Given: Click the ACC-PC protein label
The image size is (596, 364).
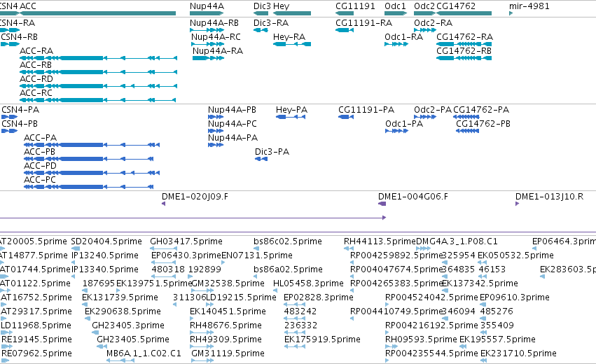Looking at the screenshot, I should [x=39, y=180].
